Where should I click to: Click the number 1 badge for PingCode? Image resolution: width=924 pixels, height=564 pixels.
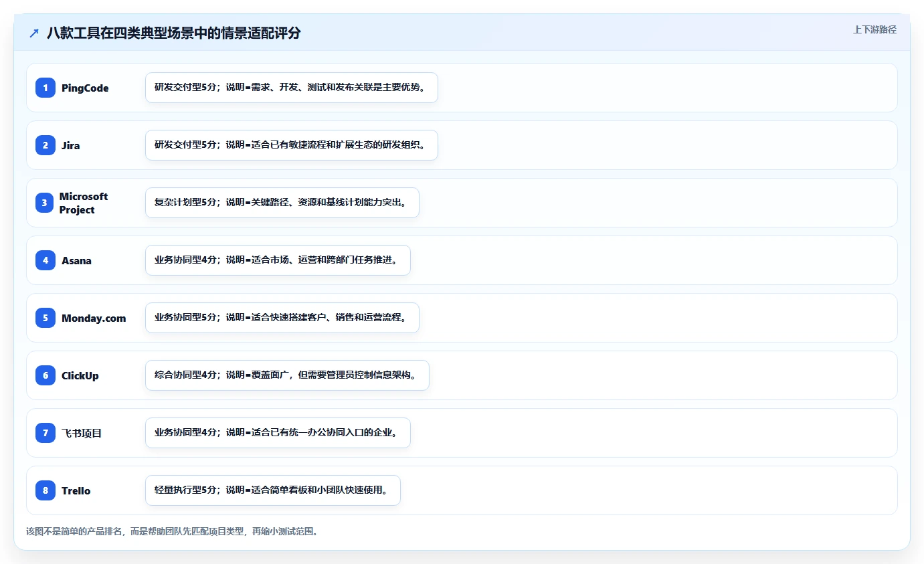(45, 88)
